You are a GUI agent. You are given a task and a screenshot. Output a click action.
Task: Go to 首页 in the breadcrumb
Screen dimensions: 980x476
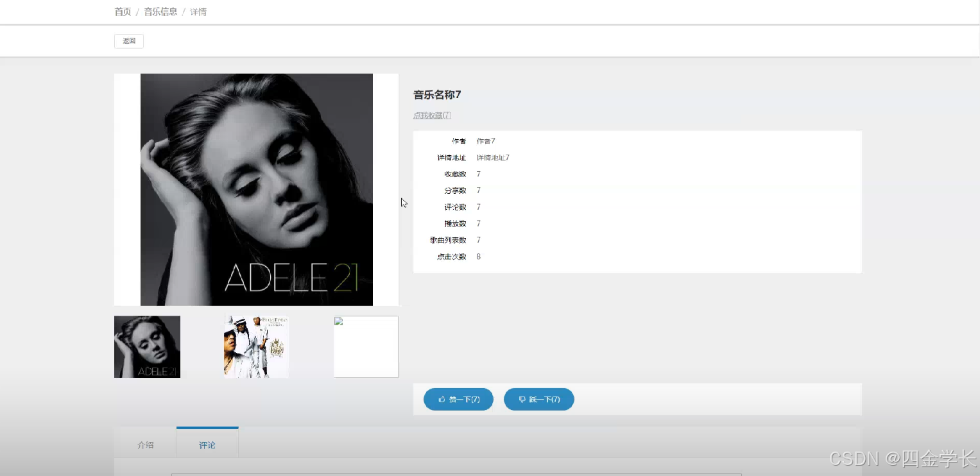tap(123, 12)
